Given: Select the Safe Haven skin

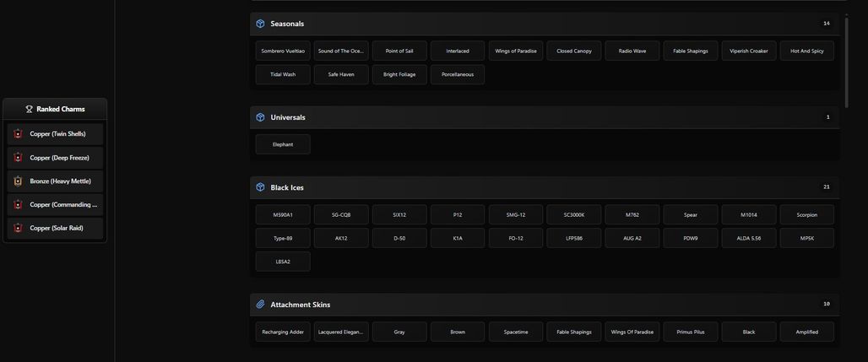Looking at the screenshot, I should point(341,75).
